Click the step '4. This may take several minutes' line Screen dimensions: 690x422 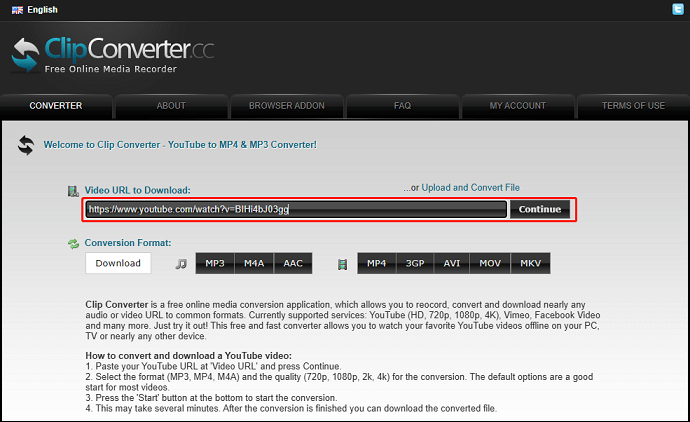291,408
